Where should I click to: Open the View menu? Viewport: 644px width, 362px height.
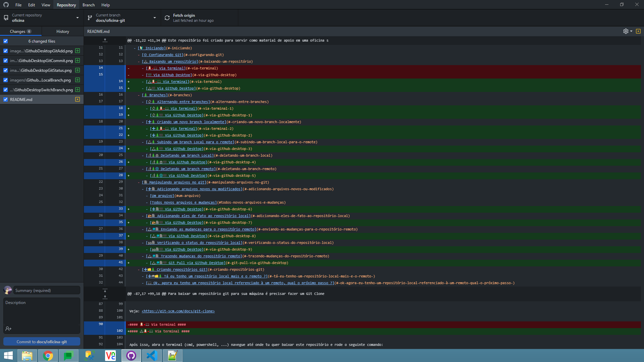[46, 5]
